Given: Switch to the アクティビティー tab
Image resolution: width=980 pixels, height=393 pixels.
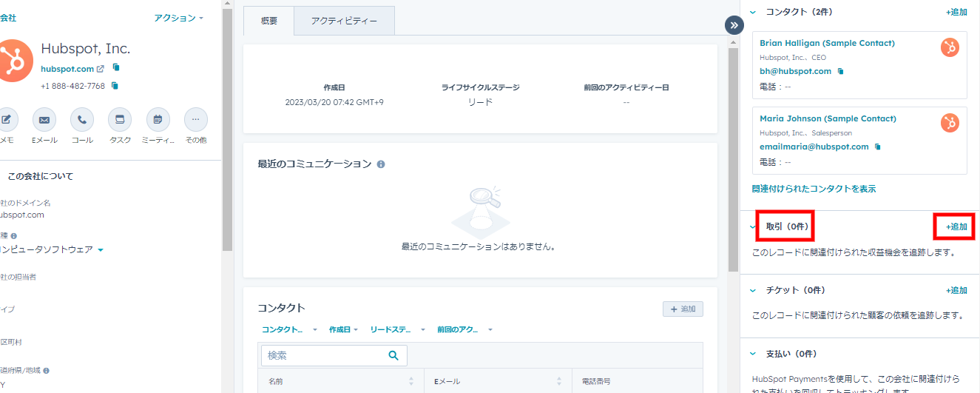Looking at the screenshot, I should 344,21.
